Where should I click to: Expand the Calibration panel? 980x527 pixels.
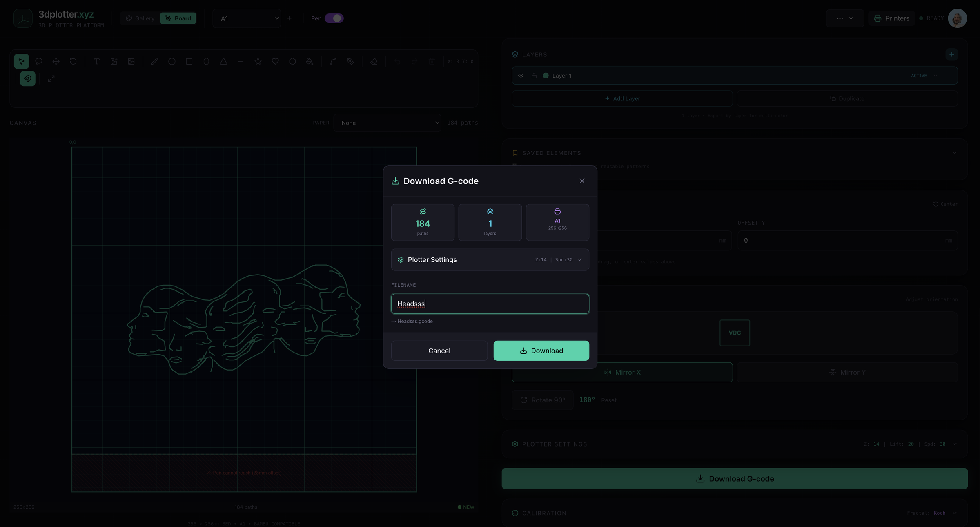coord(954,513)
